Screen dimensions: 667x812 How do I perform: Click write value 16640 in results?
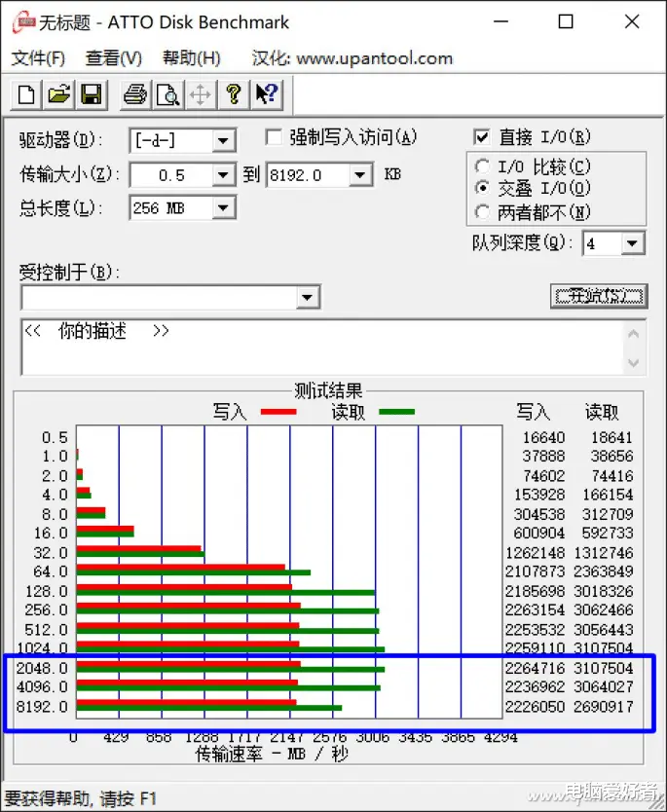[x=543, y=437]
